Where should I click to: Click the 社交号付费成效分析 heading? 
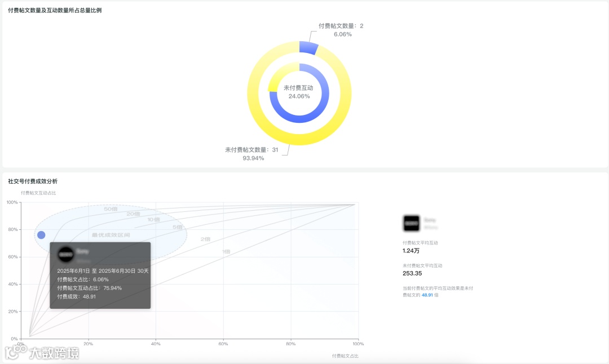(33, 181)
